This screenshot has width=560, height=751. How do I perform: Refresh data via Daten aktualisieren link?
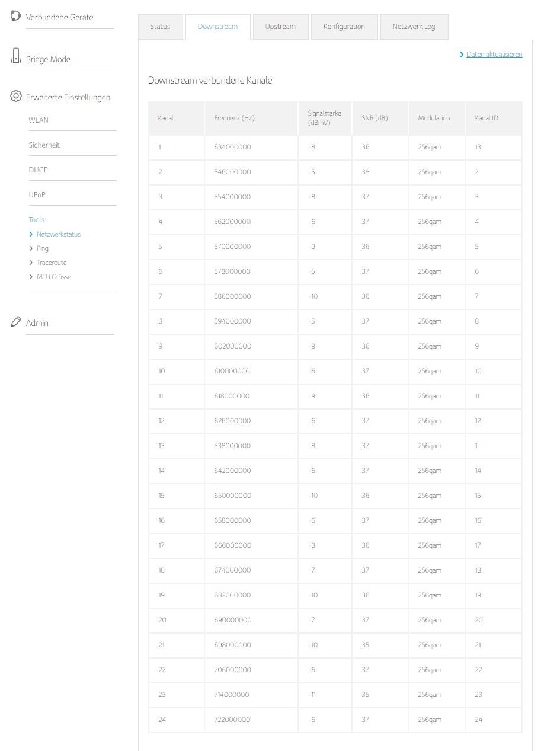click(x=494, y=55)
